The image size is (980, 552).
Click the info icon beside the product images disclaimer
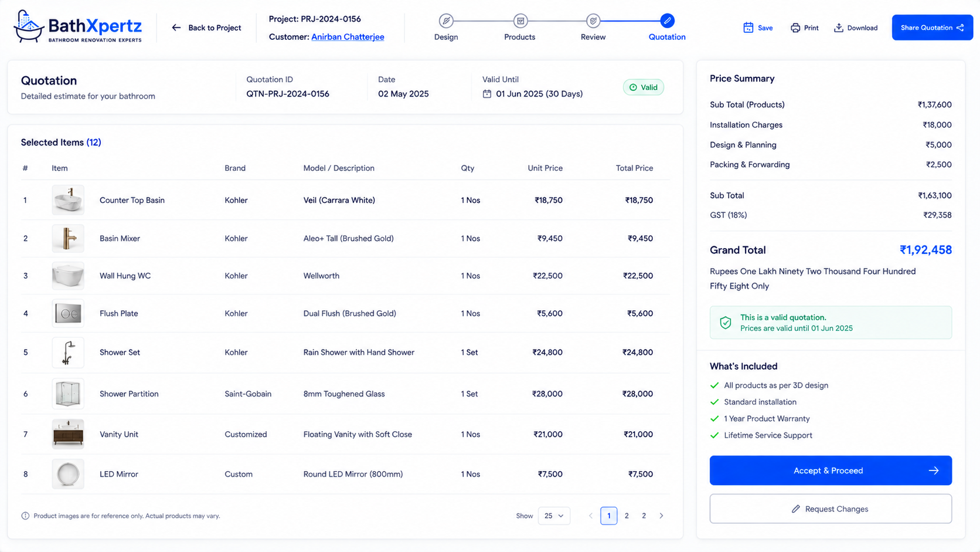coord(25,516)
